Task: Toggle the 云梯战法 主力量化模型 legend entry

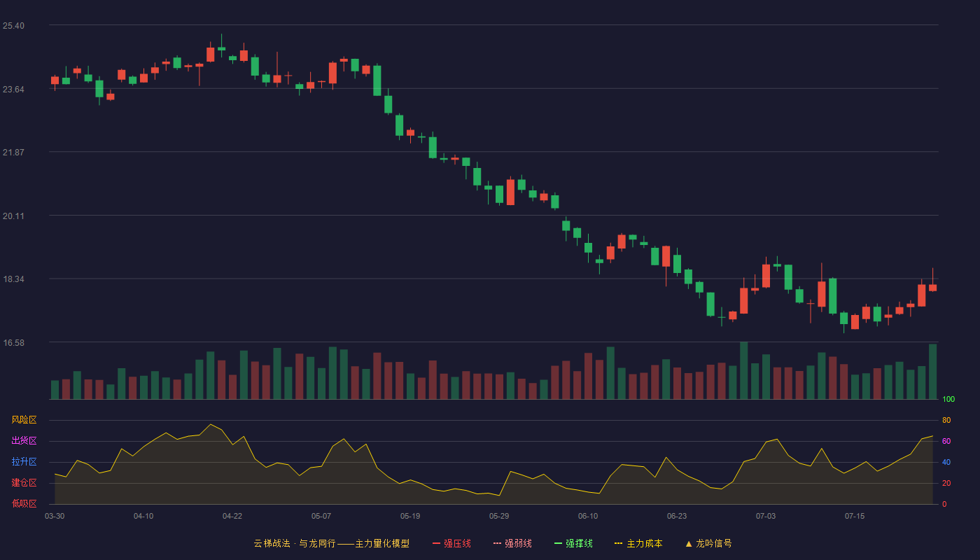Action: point(331,543)
